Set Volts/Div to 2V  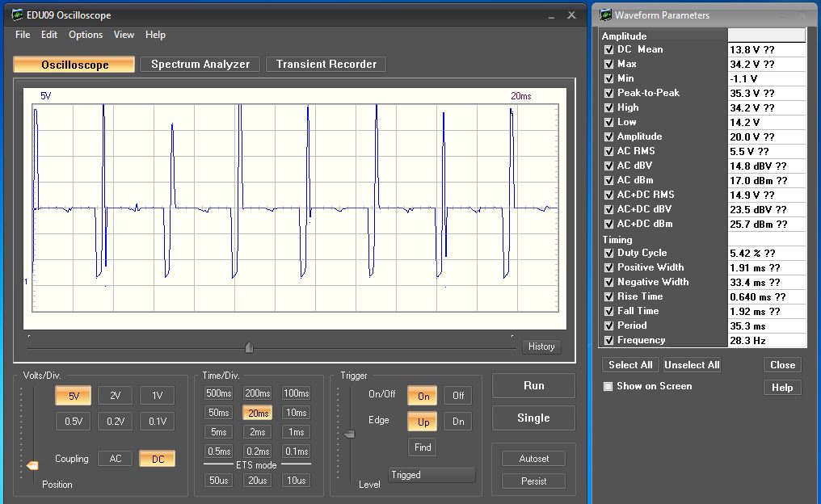115,396
